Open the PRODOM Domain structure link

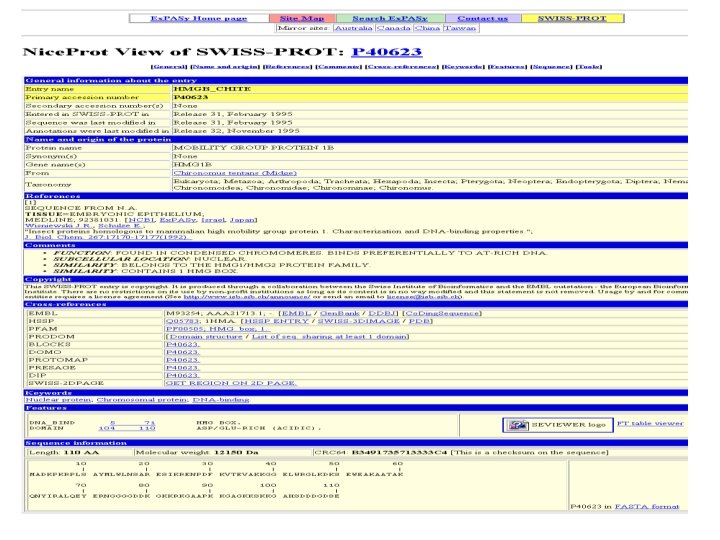pos(206,337)
